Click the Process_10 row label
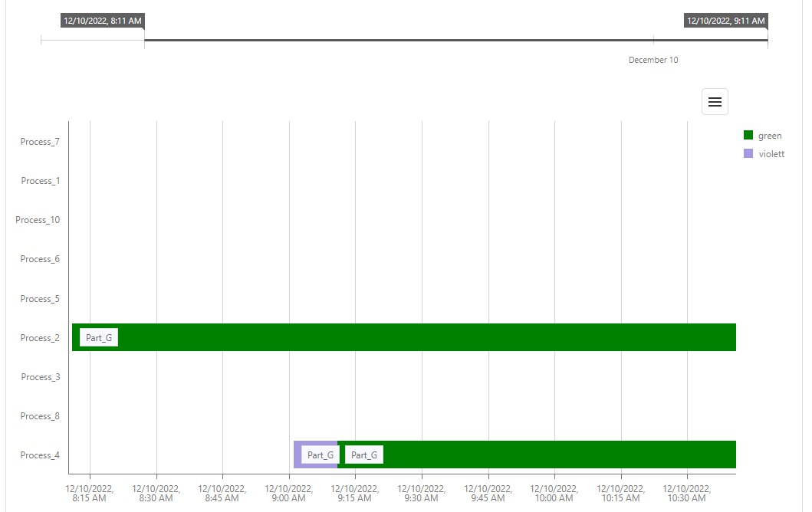The image size is (812, 512). (x=37, y=219)
